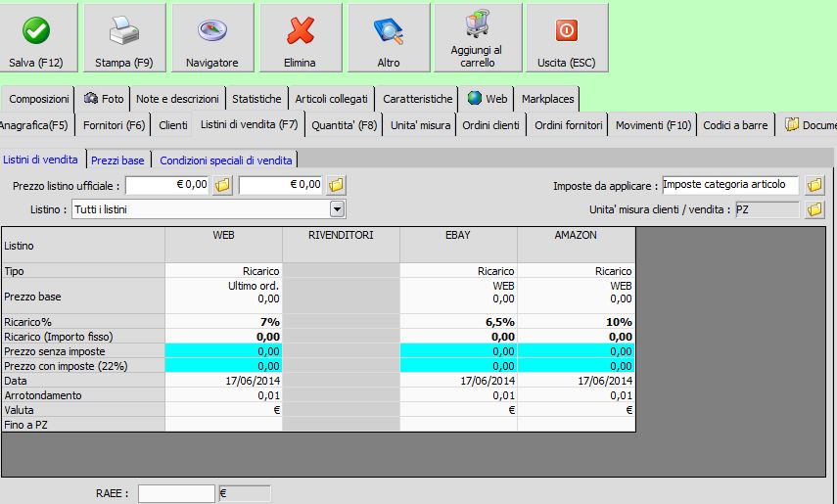This screenshot has width=837, height=504.
Task: Click the Tipo Ricarico cell under AMAZON
Action: [576, 271]
